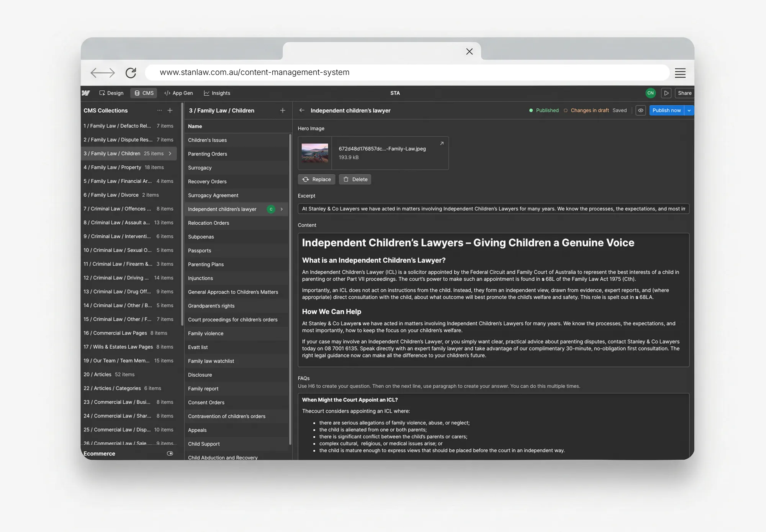Click the Name column header
This screenshot has height=532, width=766.
point(195,126)
